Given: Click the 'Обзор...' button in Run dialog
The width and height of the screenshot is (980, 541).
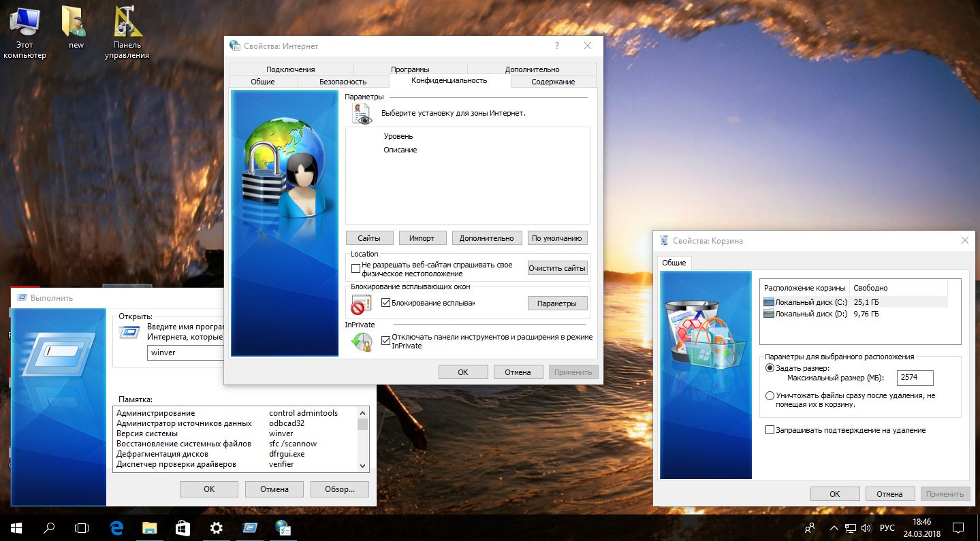Looking at the screenshot, I should pos(339,489).
